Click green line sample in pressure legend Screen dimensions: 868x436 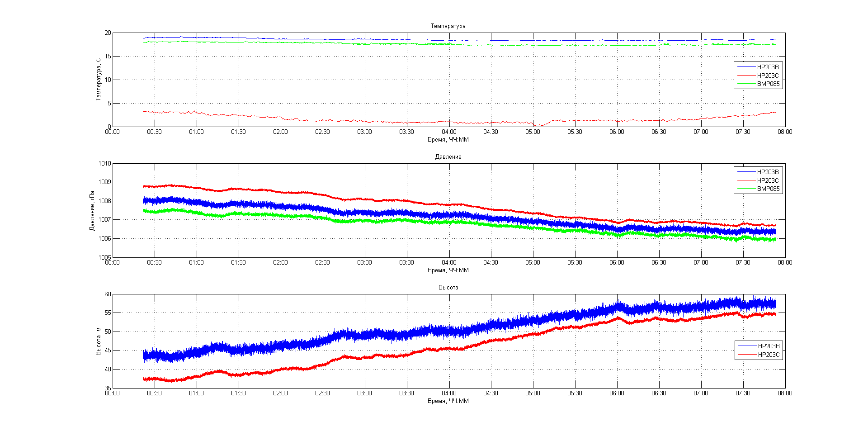point(746,189)
